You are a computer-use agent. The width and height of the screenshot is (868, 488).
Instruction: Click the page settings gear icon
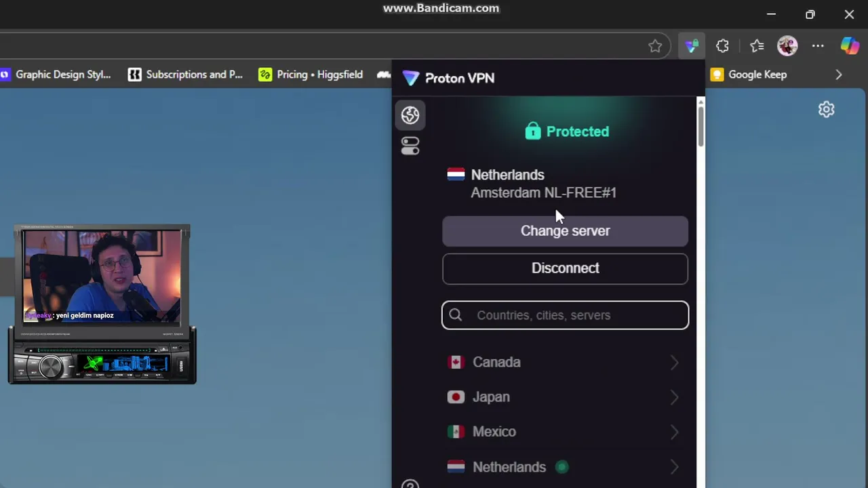click(826, 109)
